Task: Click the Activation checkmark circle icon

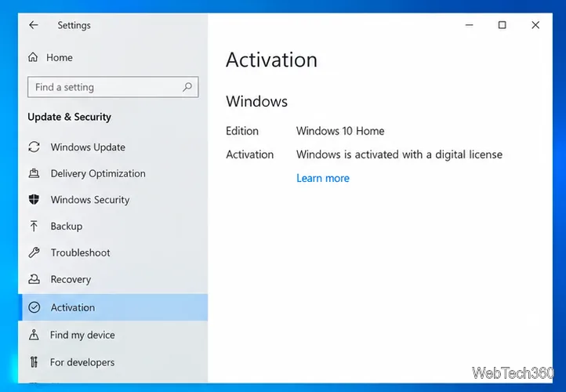Action: [34, 307]
